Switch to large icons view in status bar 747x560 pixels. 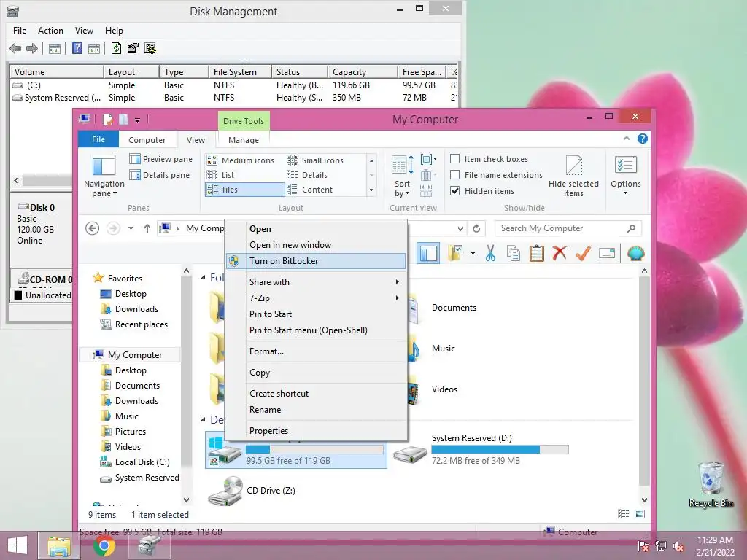tap(639, 514)
